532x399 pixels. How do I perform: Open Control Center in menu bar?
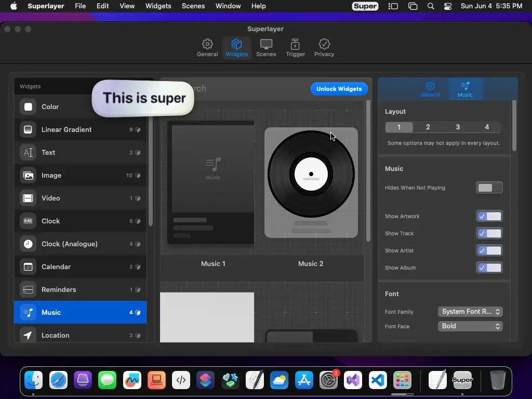(448, 6)
